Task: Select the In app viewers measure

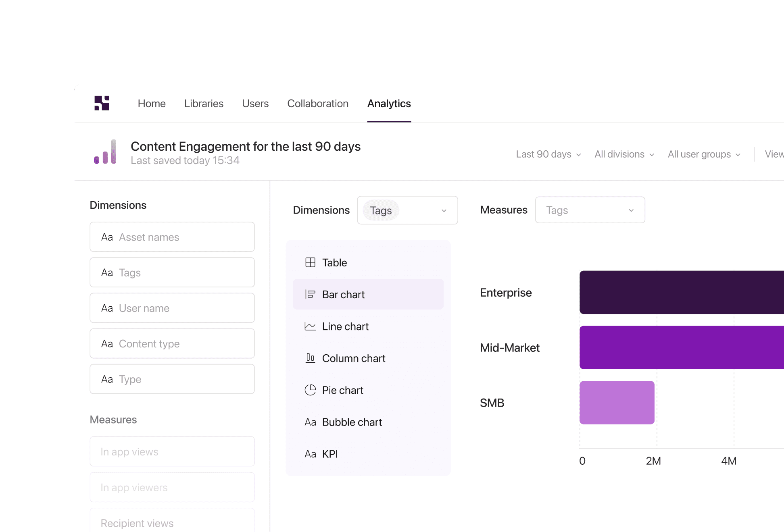Action: coord(172,487)
